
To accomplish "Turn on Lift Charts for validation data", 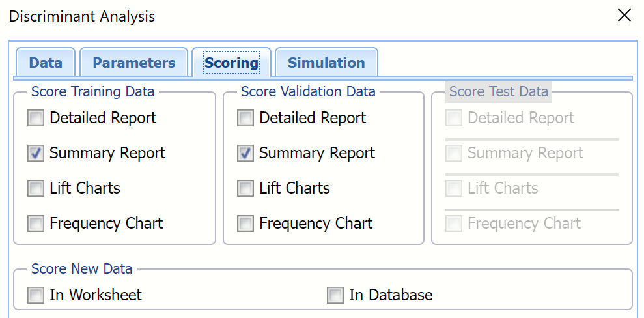I will (x=245, y=188).
